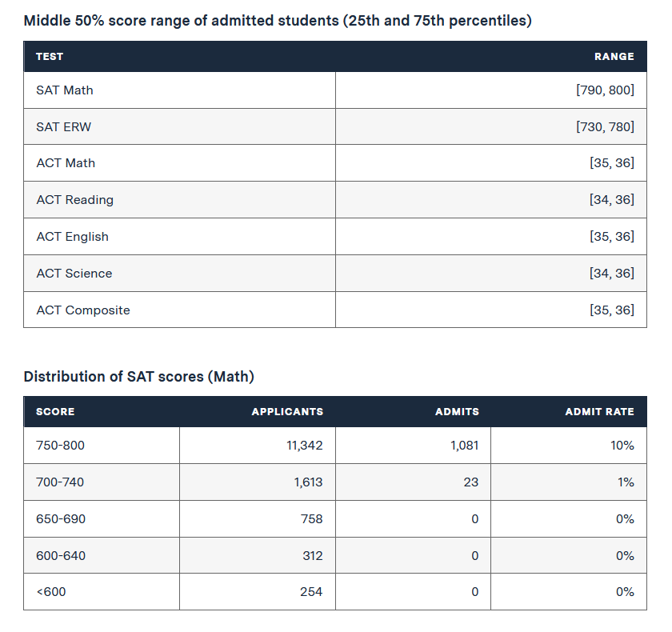Click the 1,081 admits value

pyautogui.click(x=464, y=446)
